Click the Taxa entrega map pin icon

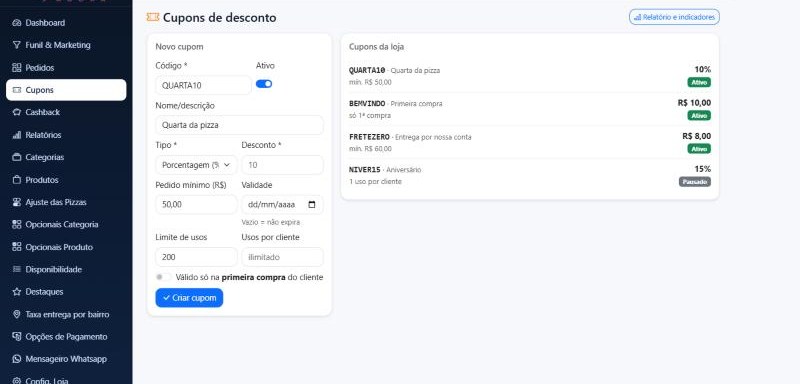click(x=16, y=315)
